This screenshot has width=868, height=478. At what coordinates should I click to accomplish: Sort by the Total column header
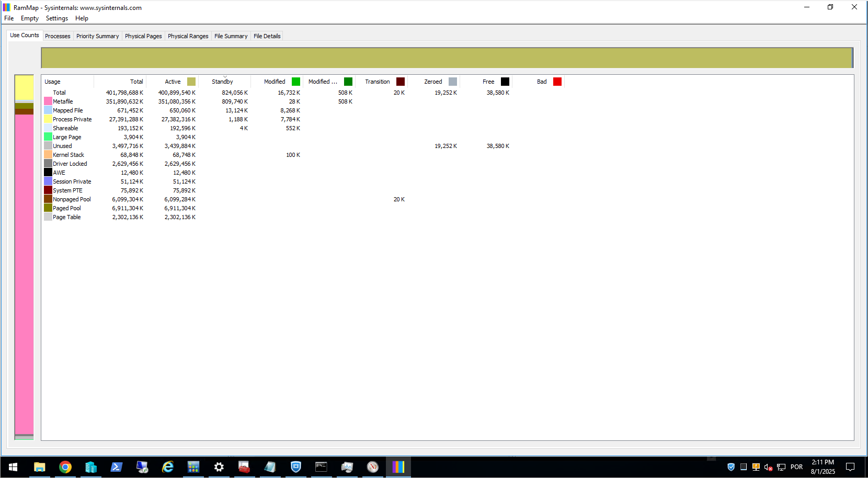[120, 82]
